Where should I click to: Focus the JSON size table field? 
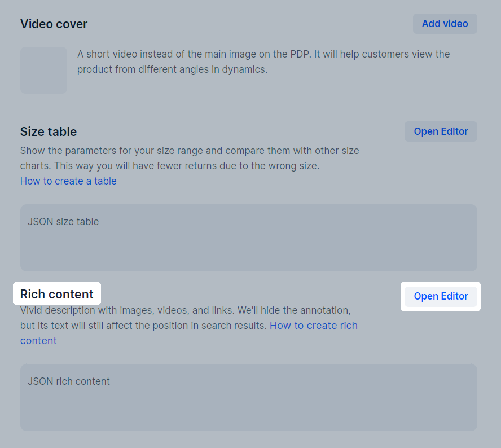[249, 238]
